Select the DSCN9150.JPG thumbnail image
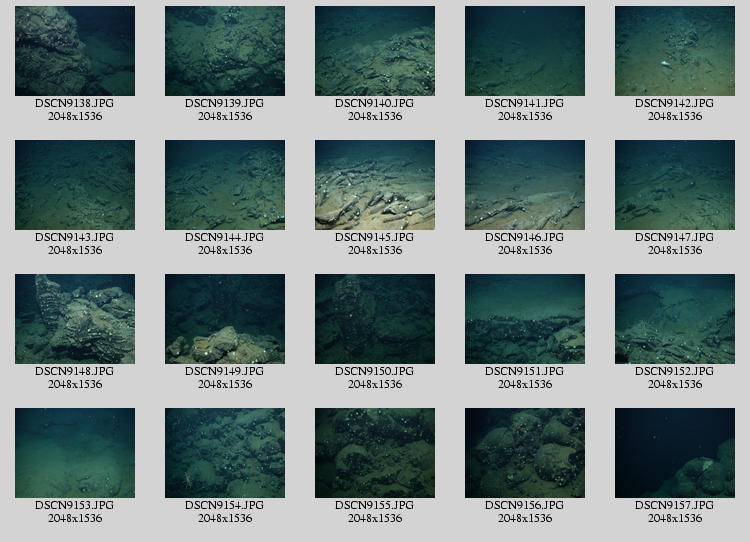The image size is (750, 542). click(x=375, y=319)
